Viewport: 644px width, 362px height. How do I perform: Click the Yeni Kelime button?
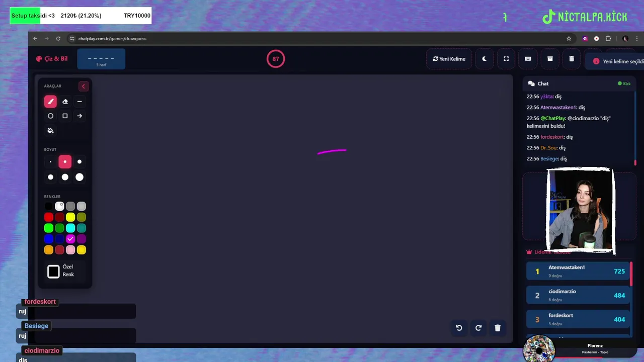point(449,59)
